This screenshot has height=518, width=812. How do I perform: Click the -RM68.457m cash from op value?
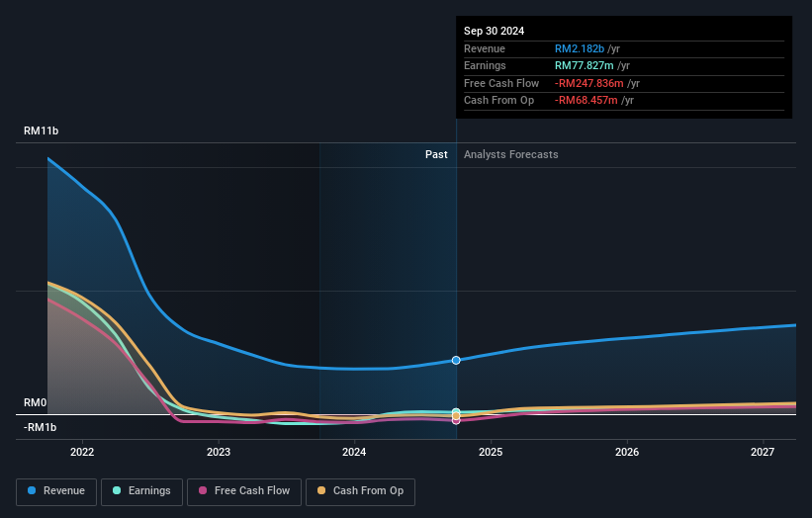(x=586, y=101)
